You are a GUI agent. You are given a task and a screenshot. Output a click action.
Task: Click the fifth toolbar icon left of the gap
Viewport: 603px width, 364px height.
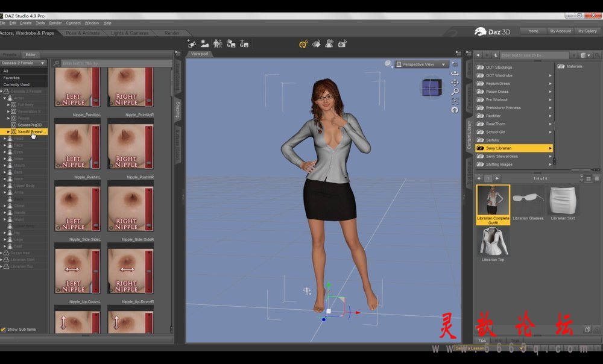(244, 44)
